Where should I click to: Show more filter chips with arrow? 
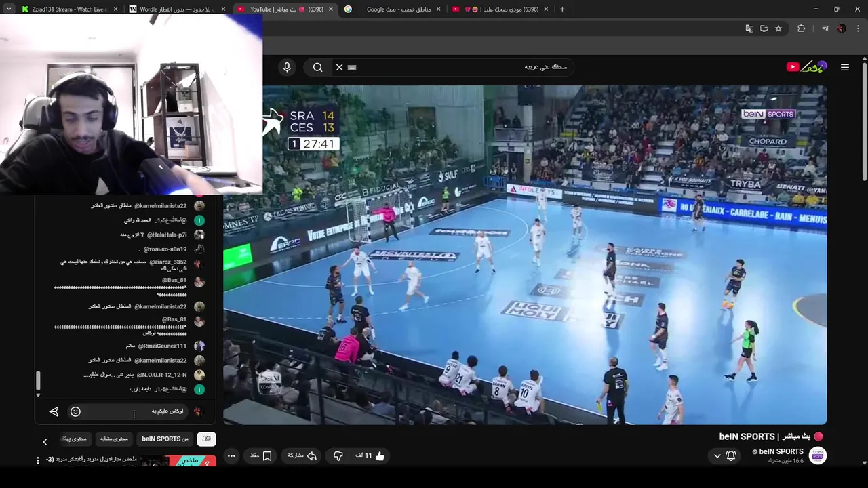pyautogui.click(x=45, y=441)
